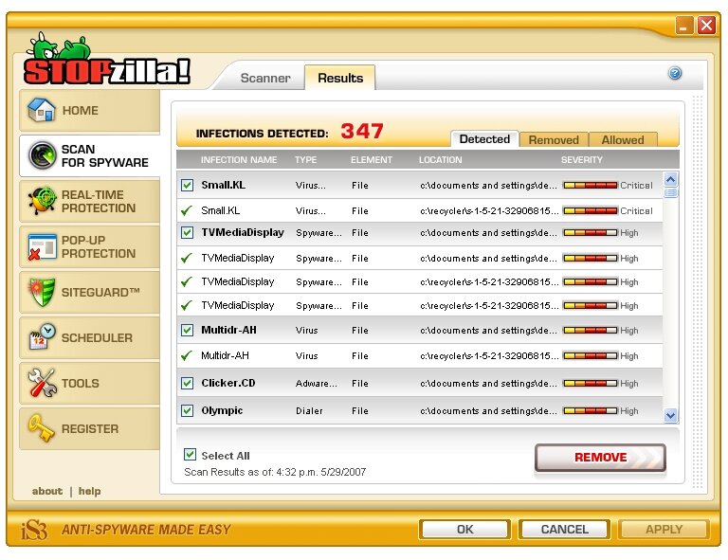Sort by TYPE column header
Image resolution: width=728 pixels, height=560 pixels.
(305, 159)
